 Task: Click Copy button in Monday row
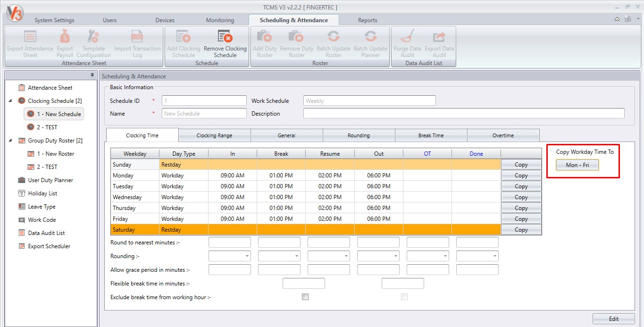[x=521, y=176]
